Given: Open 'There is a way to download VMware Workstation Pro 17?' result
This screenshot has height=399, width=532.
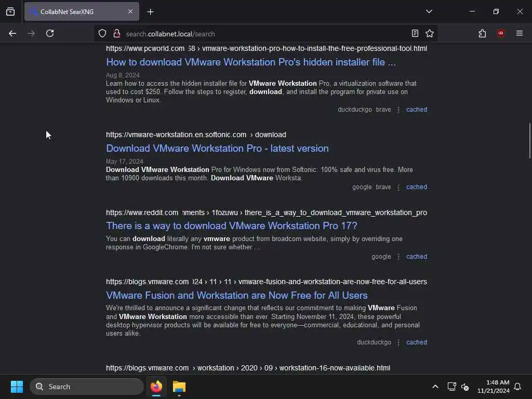Looking at the screenshot, I should pyautogui.click(x=231, y=225).
